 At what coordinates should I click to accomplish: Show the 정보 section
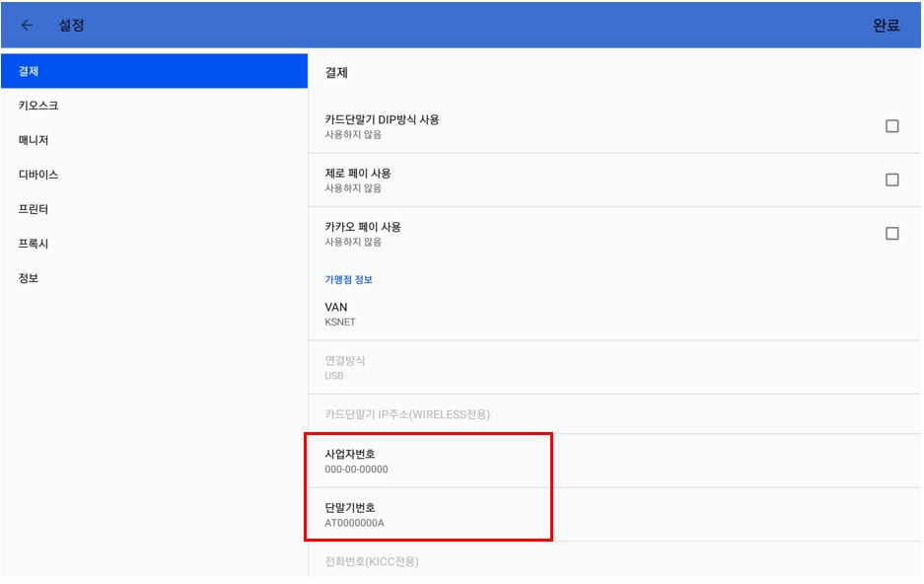click(155, 278)
